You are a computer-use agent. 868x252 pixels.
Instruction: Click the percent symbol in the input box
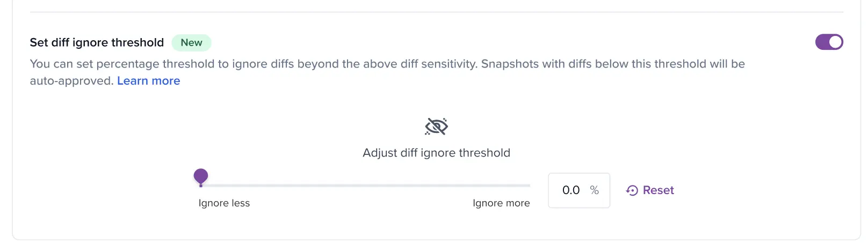594,190
